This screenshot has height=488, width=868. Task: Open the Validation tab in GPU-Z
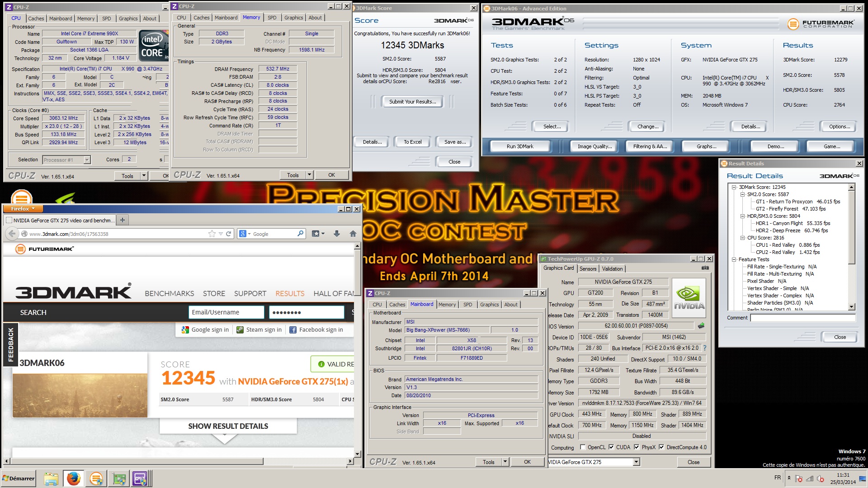coord(612,269)
